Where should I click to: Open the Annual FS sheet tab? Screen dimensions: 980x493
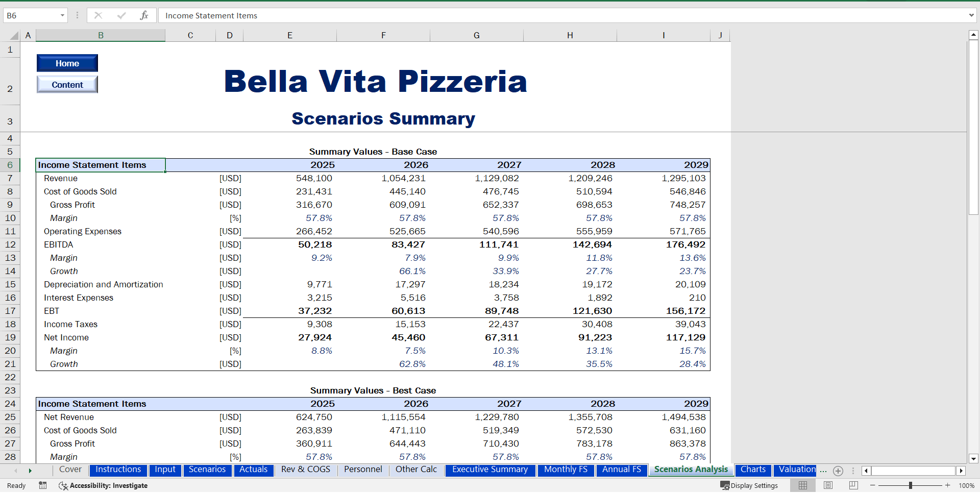pyautogui.click(x=622, y=470)
